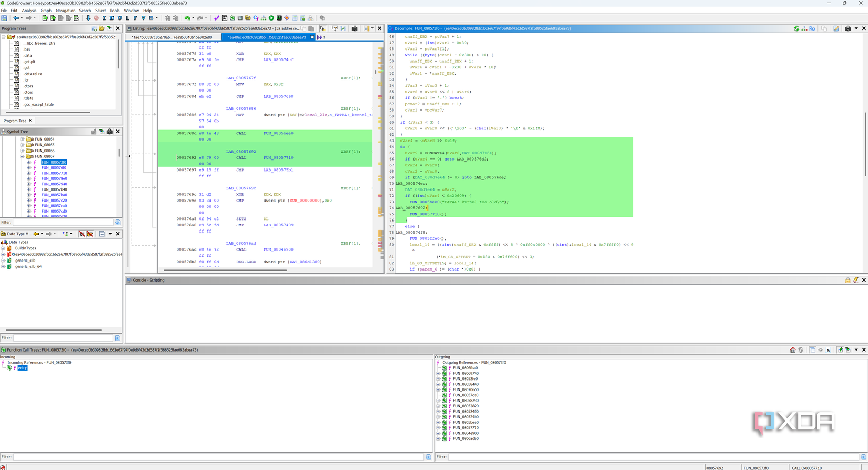Select the 'U' next-undefined navigation icon

tap(119, 18)
